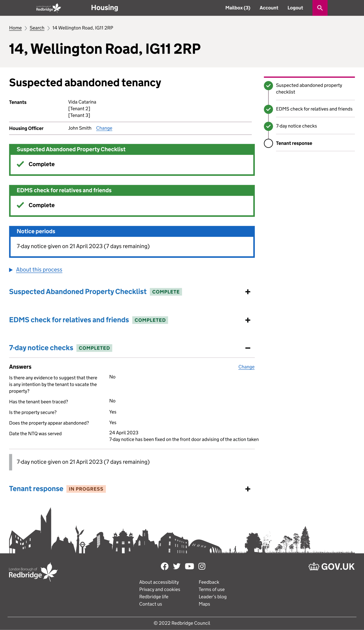Click the magenta search icon in header

tap(320, 8)
